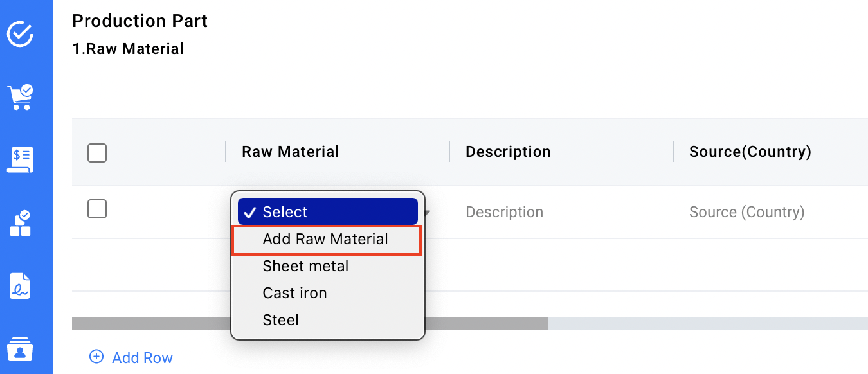Click the plus circle icon beside Add Row

(96, 357)
